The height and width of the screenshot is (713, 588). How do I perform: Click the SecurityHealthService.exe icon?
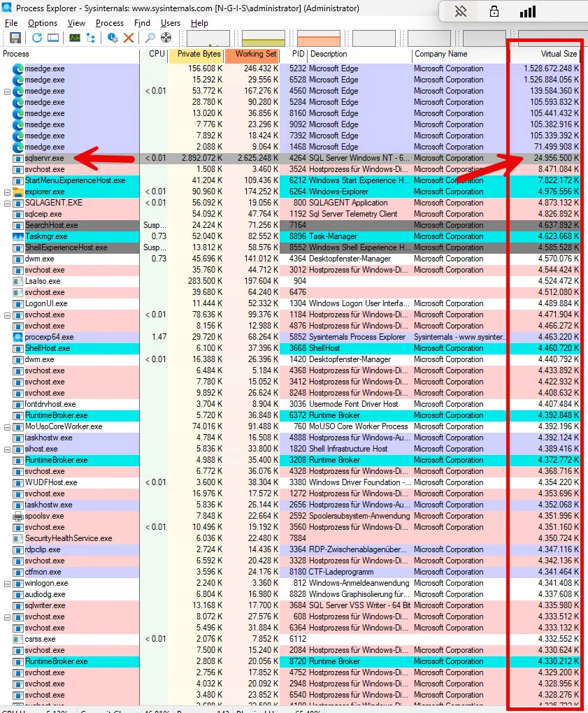[x=17, y=538]
